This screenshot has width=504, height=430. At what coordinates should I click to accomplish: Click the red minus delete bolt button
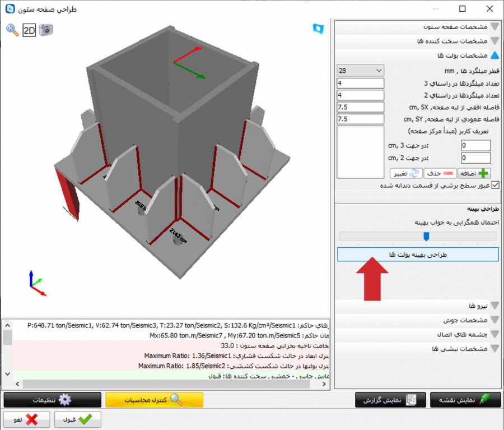click(440, 173)
